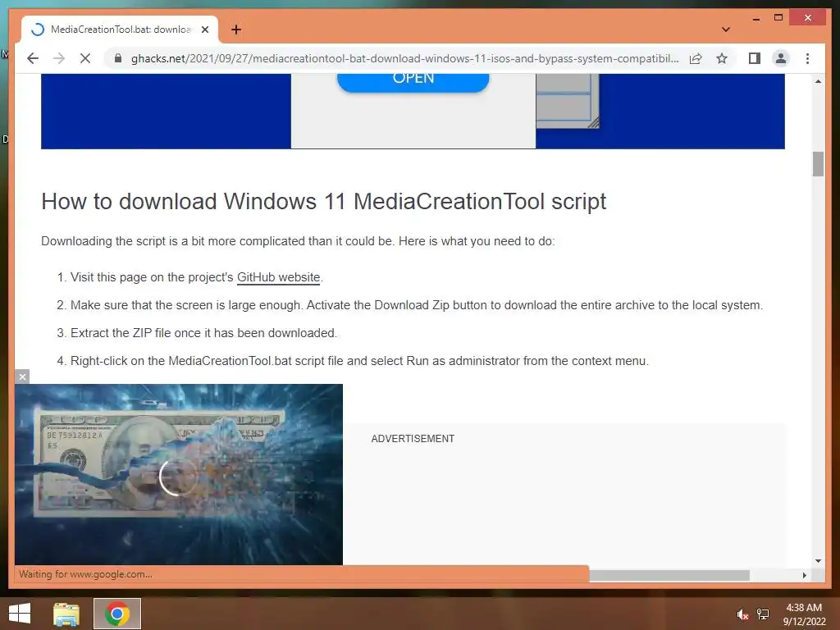Open the taskbar clock and date
The width and height of the screenshot is (840, 630).
(804, 614)
